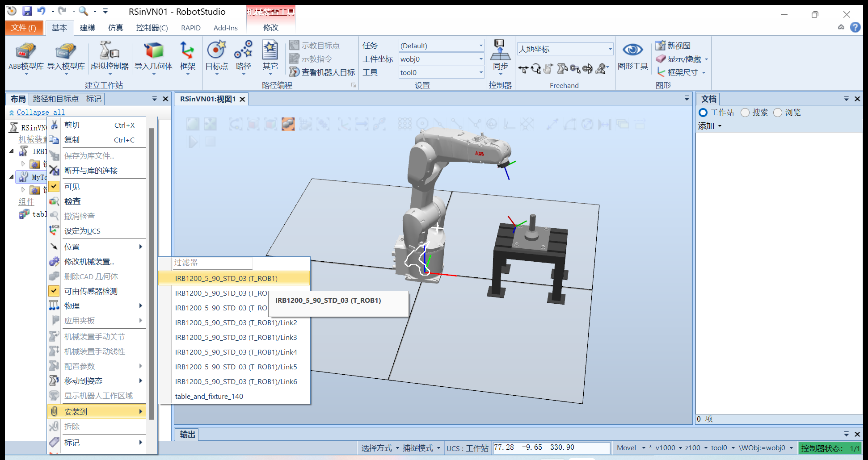This screenshot has width=868, height=460.
Task: Toggle the 可见 visible checkbox in context menu
Action: [x=54, y=186]
